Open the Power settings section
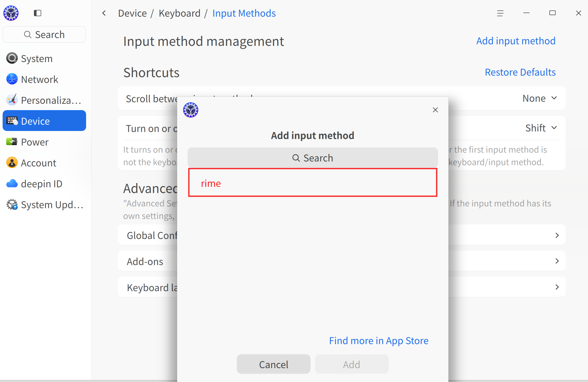 [x=34, y=142]
